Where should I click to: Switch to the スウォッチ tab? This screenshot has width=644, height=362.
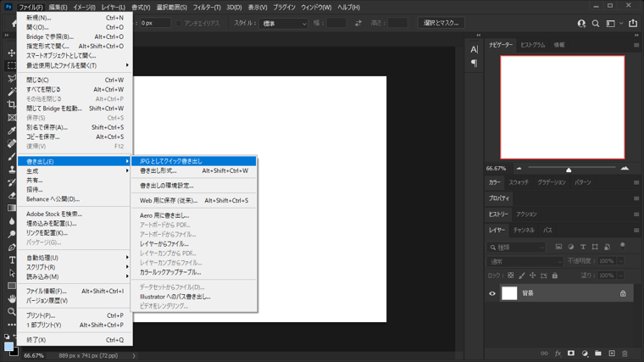pos(519,182)
